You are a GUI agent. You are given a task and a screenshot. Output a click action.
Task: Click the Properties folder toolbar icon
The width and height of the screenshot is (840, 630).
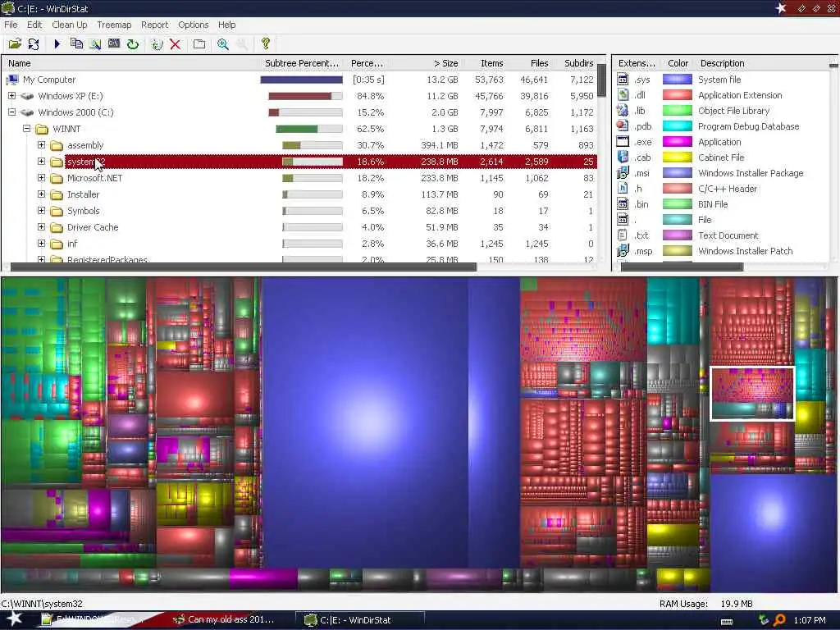199,44
